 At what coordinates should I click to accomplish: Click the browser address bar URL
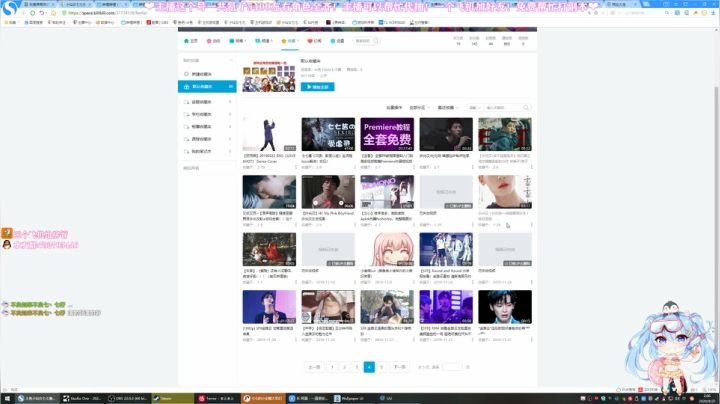pos(107,13)
